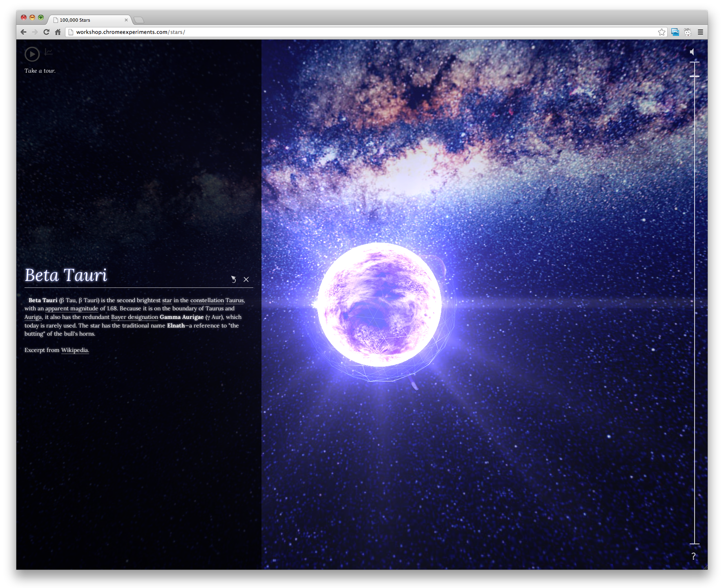Open the Wikipedia excerpt link
The image size is (724, 588).
[x=75, y=350]
